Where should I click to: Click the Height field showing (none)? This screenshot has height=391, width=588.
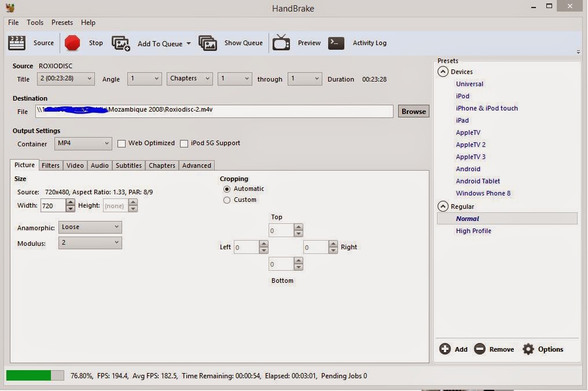pyautogui.click(x=116, y=205)
